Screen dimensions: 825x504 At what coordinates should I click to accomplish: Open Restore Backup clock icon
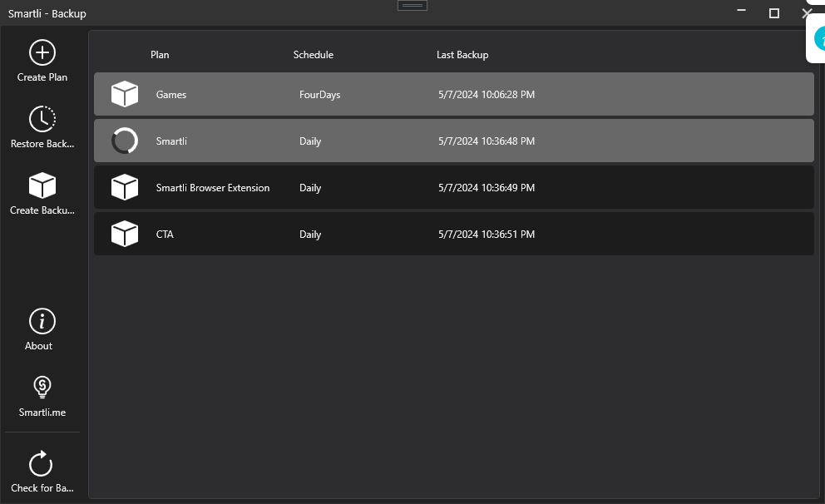(x=42, y=120)
